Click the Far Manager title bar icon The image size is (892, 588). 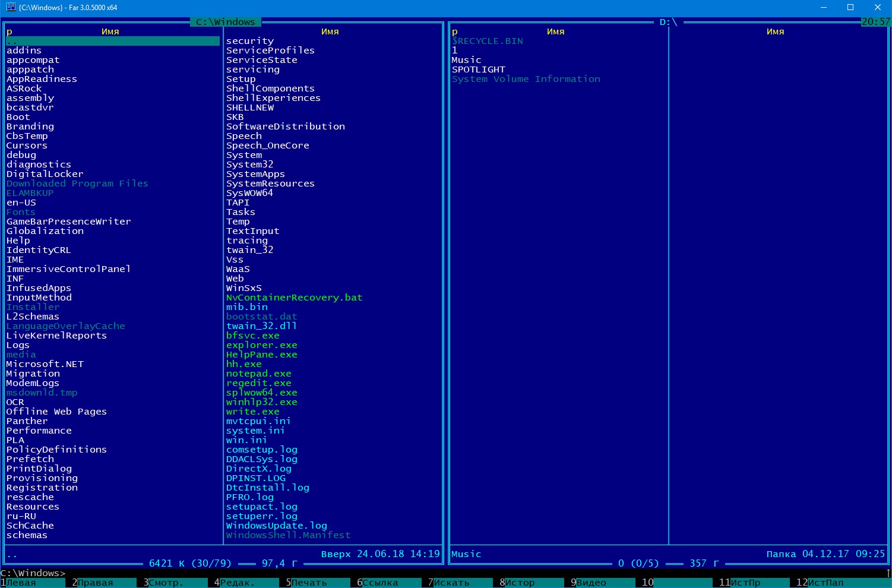10,7
